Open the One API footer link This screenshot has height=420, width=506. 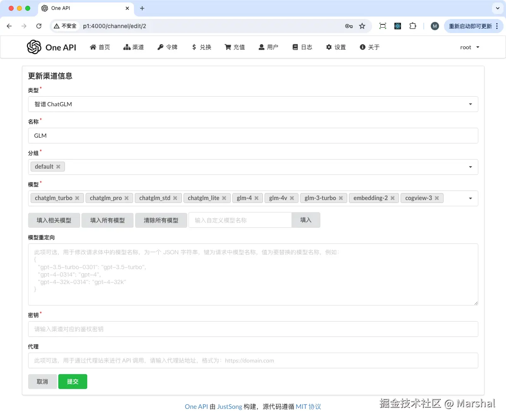click(x=196, y=407)
